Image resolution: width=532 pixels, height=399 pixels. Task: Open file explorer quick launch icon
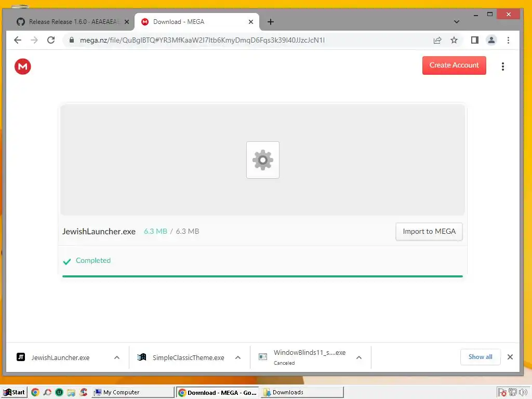[x=71, y=393]
